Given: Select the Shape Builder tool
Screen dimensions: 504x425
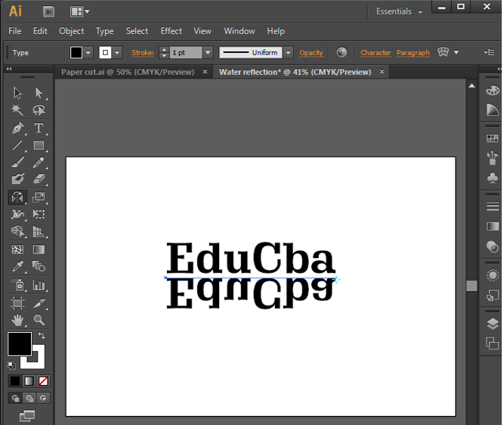Looking at the screenshot, I should click(17, 231).
